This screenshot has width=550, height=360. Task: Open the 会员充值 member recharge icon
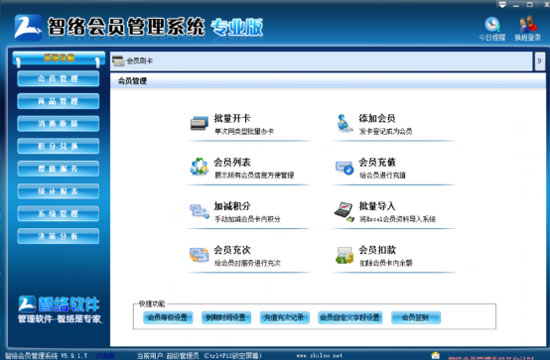click(x=344, y=168)
